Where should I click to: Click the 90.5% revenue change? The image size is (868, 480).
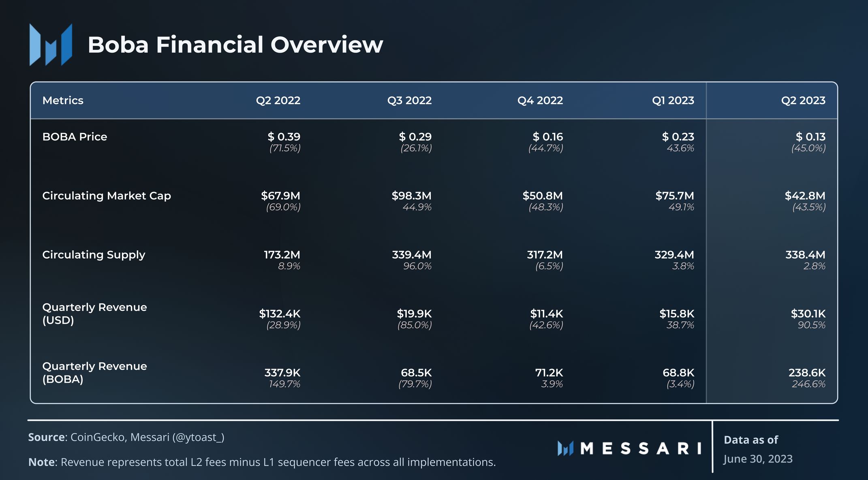click(x=812, y=325)
